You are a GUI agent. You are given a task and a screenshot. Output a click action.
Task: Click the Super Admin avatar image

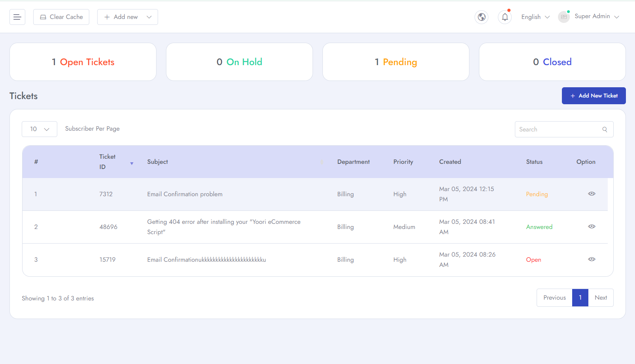click(564, 17)
